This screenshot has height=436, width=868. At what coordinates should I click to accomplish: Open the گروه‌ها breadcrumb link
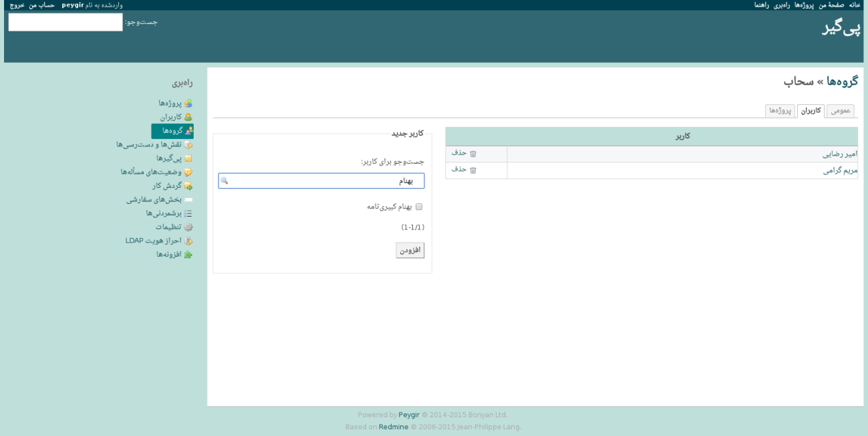point(842,82)
